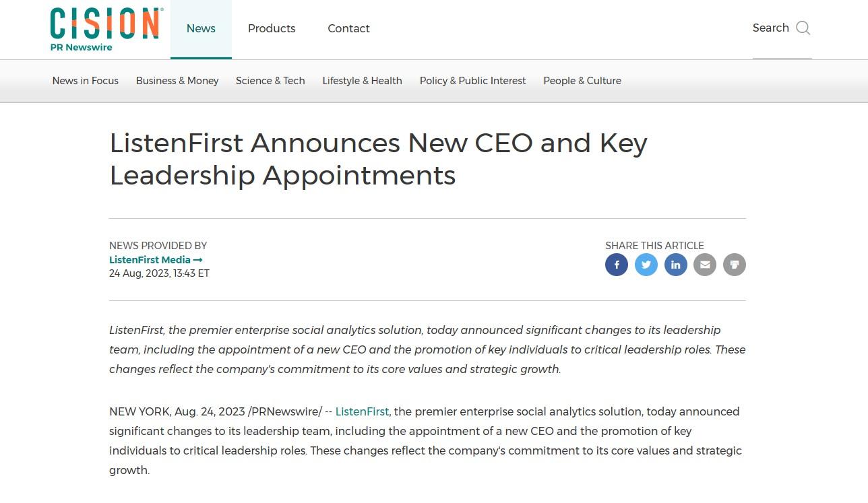This screenshot has width=868, height=503.
Task: Click the search magnifying glass icon
Action: [803, 28]
